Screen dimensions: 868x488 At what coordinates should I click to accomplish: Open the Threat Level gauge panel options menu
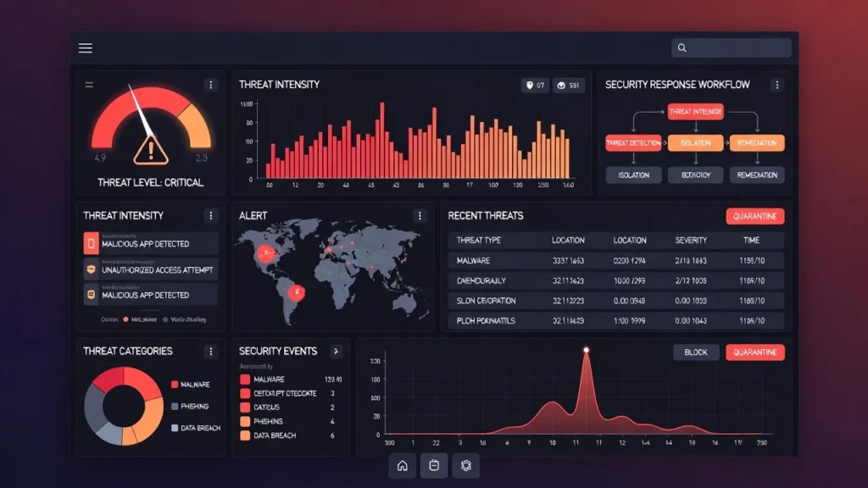tap(210, 85)
